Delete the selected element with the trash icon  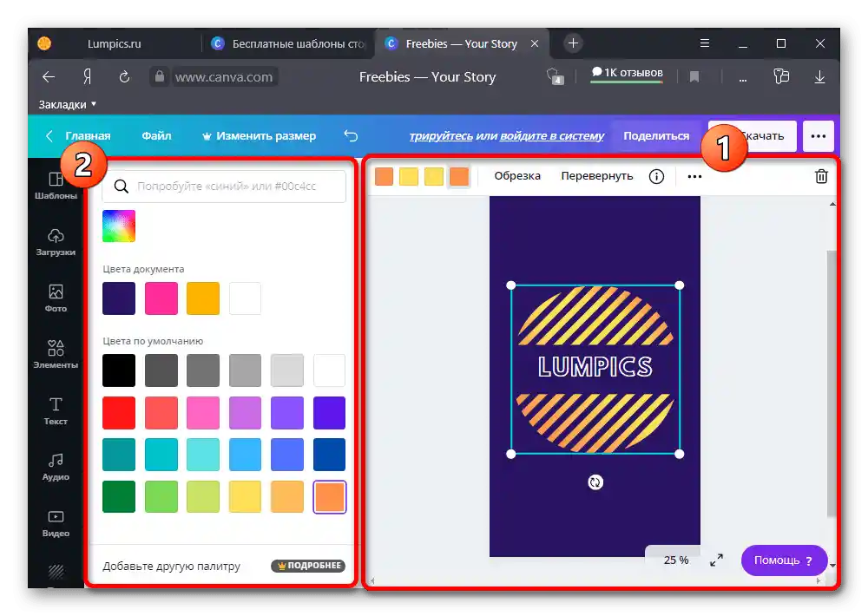click(821, 176)
